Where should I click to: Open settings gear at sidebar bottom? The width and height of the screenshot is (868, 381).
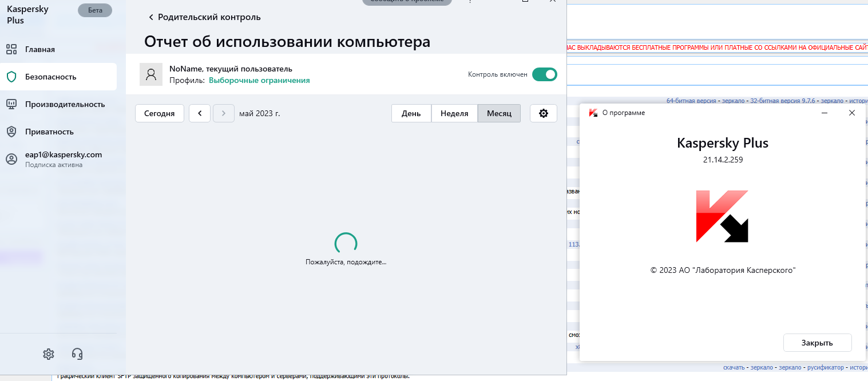tap(49, 354)
